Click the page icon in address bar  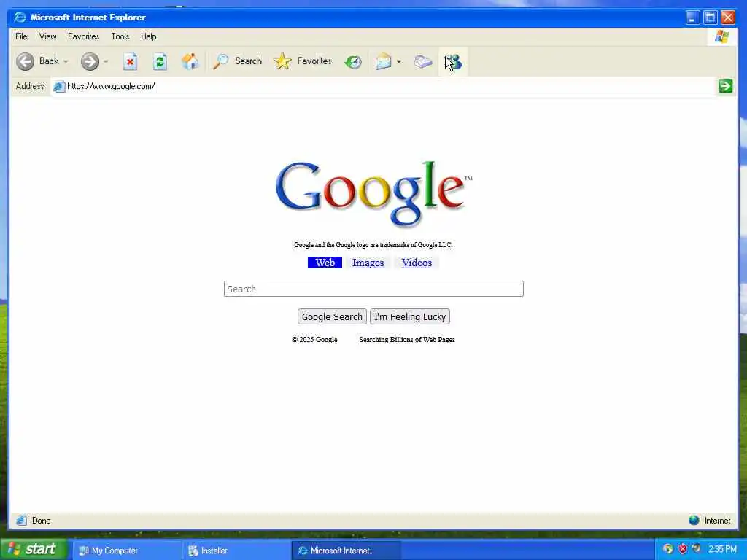point(58,86)
